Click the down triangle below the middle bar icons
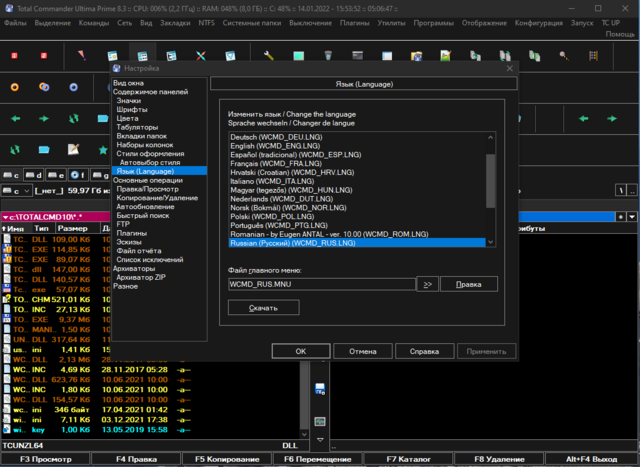 tap(320, 440)
